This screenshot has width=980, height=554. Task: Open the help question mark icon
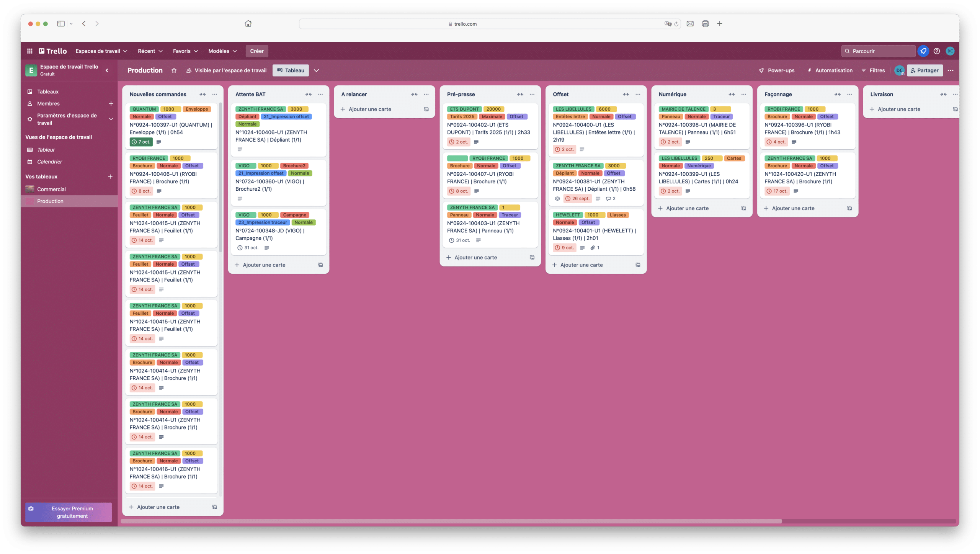936,51
